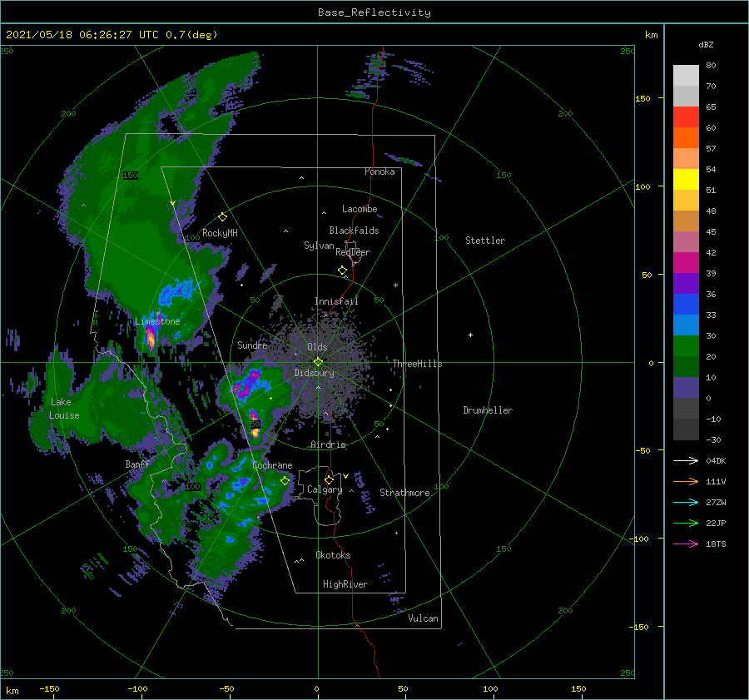Screen dimensions: 749x700
Task: Click the Ponoka label
Action: (379, 171)
